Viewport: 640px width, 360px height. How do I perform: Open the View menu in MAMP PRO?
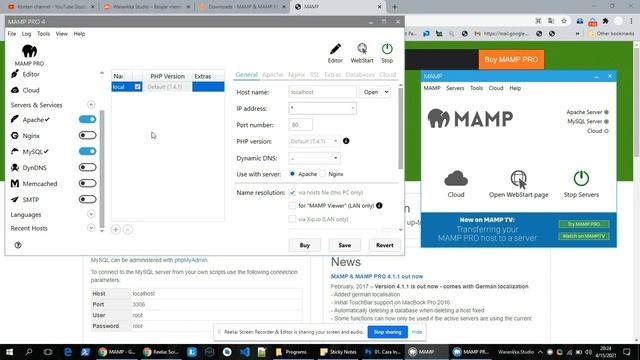(62, 33)
